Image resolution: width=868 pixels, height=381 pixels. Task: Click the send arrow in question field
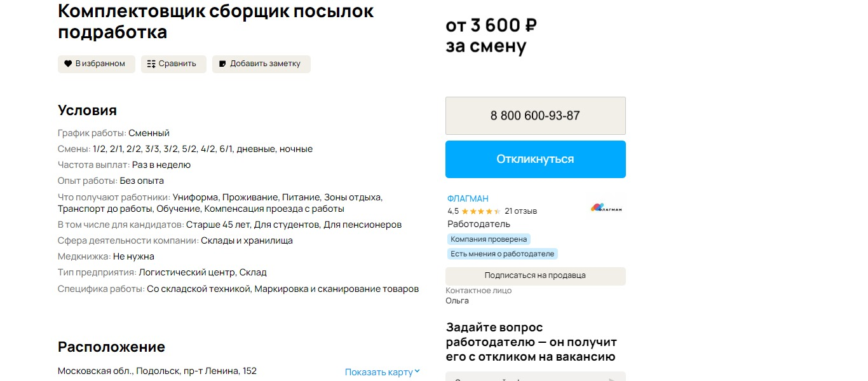(x=612, y=378)
